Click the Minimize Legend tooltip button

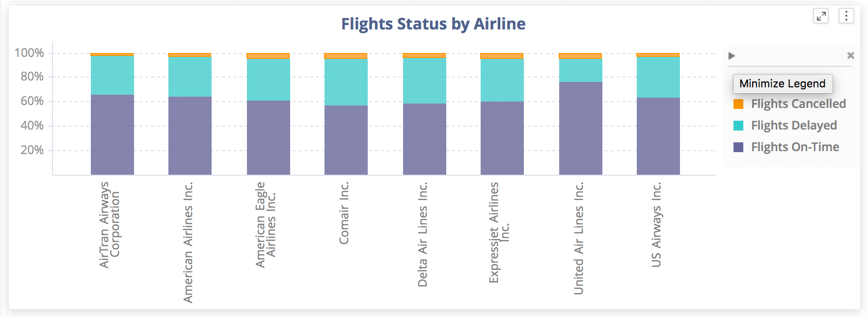(x=782, y=83)
